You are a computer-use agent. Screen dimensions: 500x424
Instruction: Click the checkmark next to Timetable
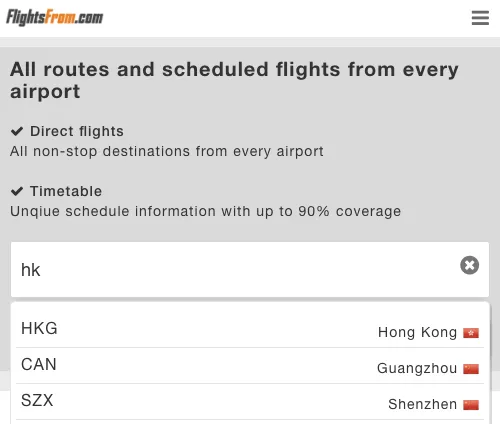click(x=17, y=191)
